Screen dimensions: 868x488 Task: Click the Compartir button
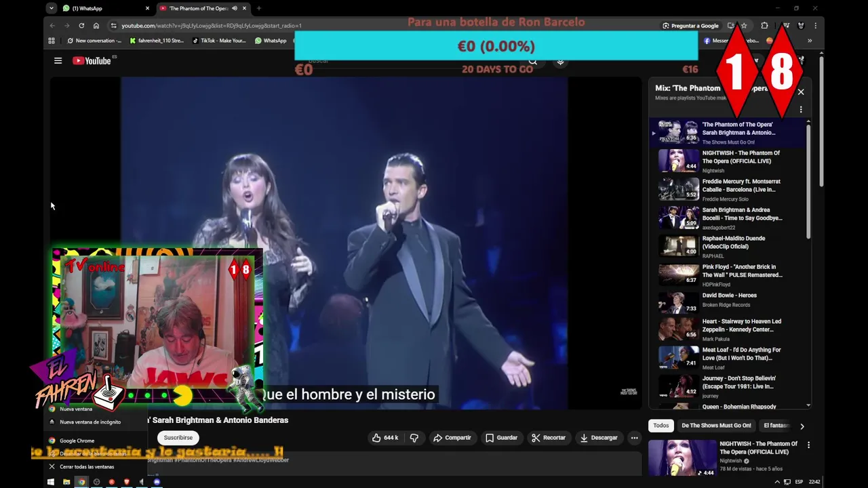[x=452, y=438]
